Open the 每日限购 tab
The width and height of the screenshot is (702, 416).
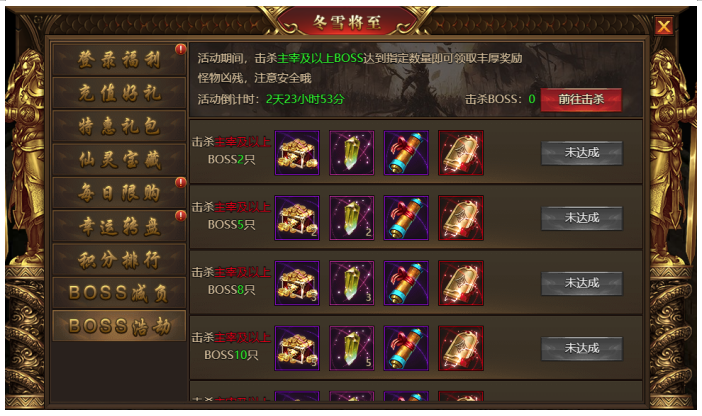click(119, 193)
